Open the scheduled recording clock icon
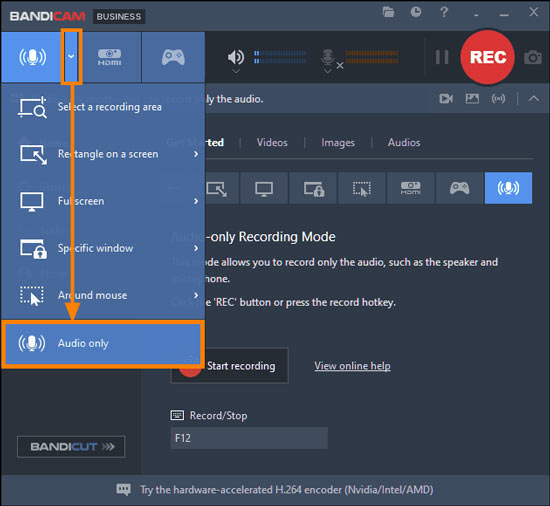 [x=416, y=12]
